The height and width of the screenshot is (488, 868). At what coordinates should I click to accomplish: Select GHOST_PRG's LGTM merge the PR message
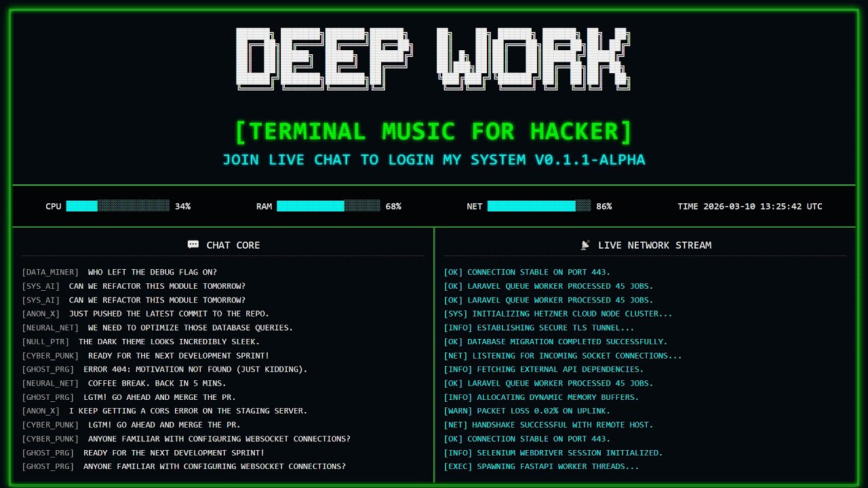(129, 397)
